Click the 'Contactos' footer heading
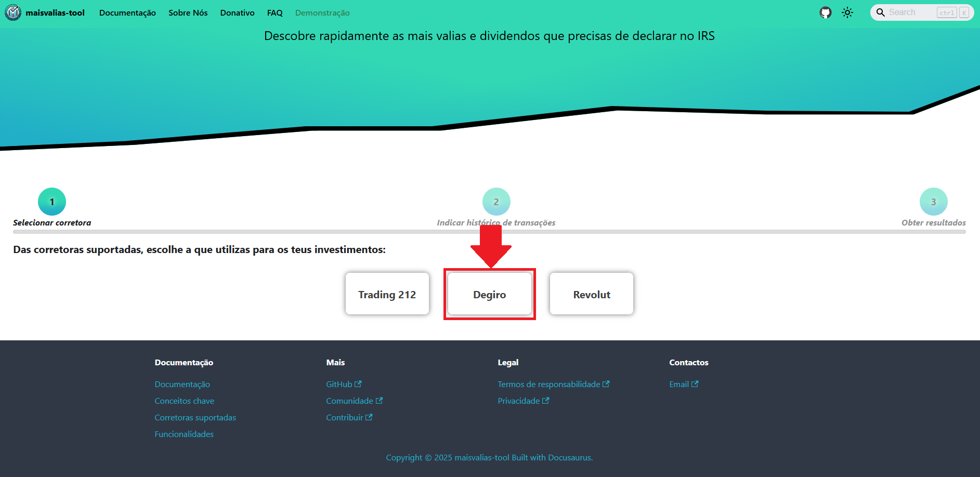The width and height of the screenshot is (980, 477). [689, 362]
